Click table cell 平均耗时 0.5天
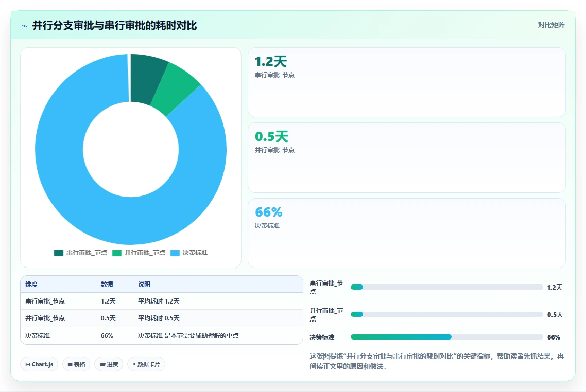586x392 pixels. point(159,318)
